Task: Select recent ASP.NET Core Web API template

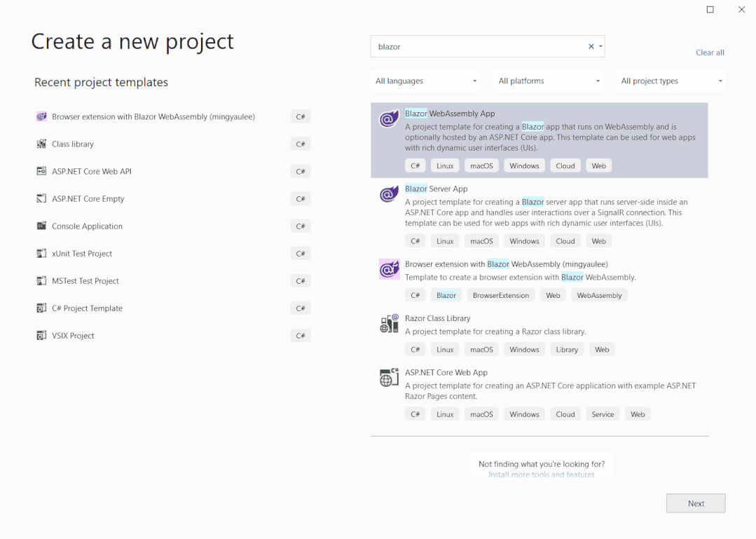Action: (x=174, y=171)
